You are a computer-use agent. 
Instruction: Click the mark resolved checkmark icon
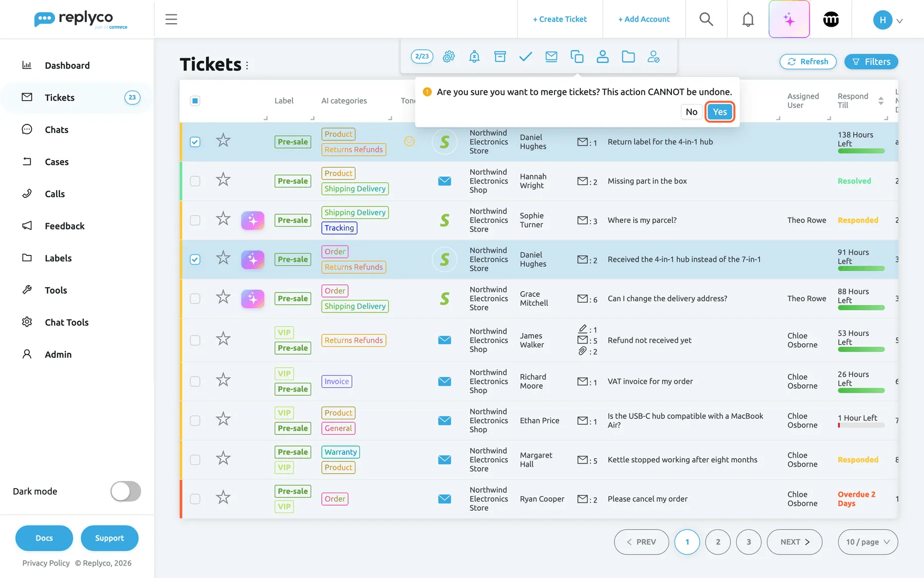526,57
